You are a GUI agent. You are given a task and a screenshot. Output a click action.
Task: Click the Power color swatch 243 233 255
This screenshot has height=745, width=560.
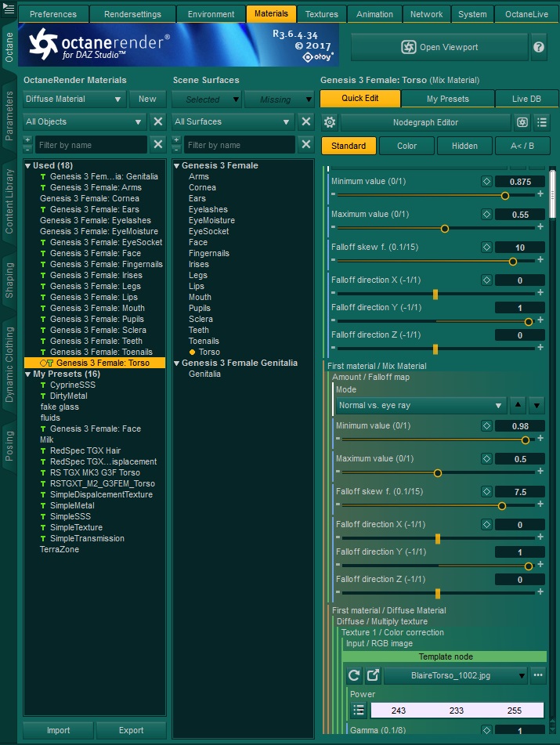(x=457, y=711)
